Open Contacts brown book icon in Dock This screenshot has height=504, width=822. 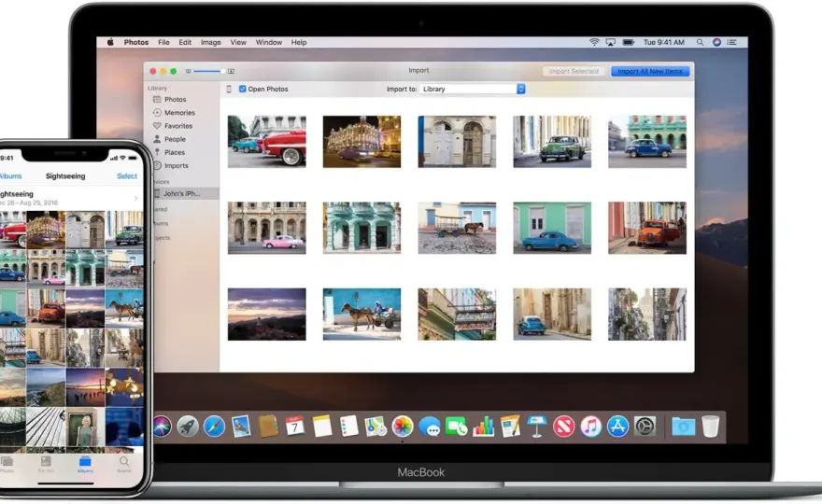268,427
